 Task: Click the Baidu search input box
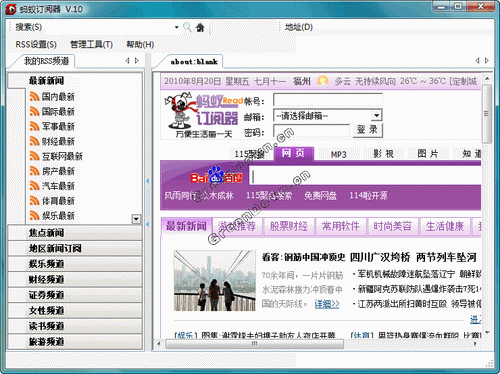[365, 176]
